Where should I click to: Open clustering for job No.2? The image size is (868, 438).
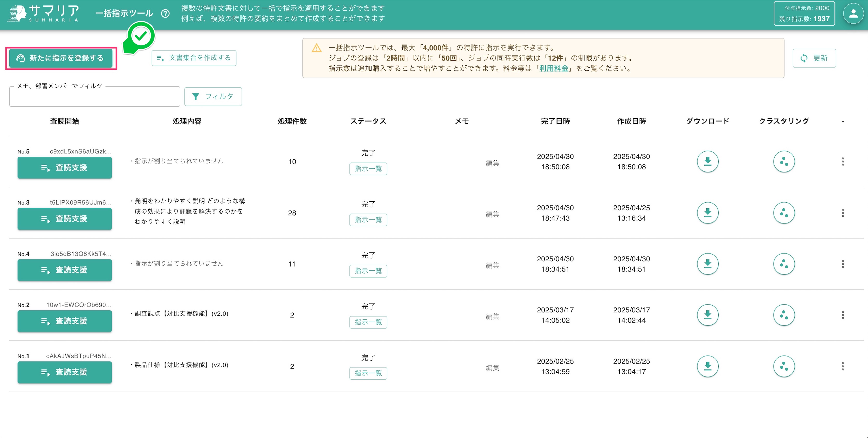click(784, 315)
